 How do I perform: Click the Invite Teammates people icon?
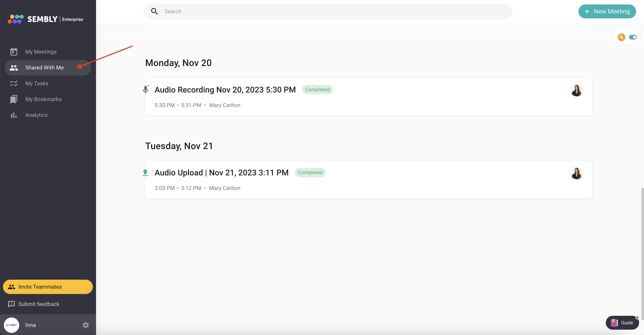tap(12, 287)
